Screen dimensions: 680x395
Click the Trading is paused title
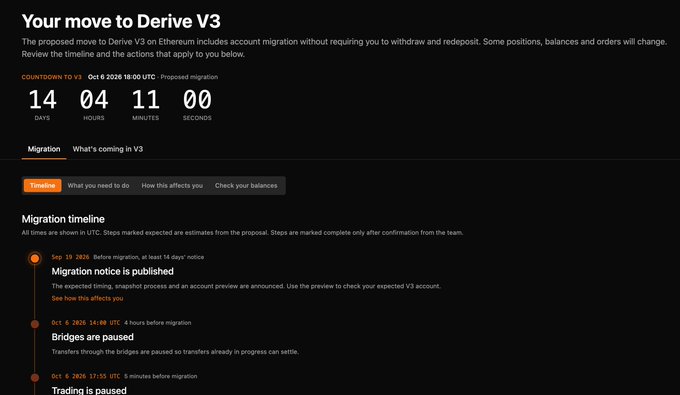[89, 390]
